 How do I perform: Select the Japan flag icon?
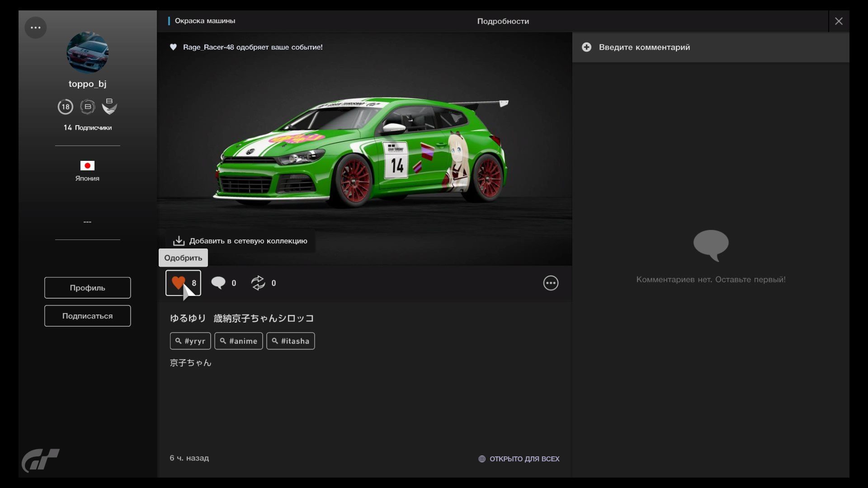click(87, 166)
